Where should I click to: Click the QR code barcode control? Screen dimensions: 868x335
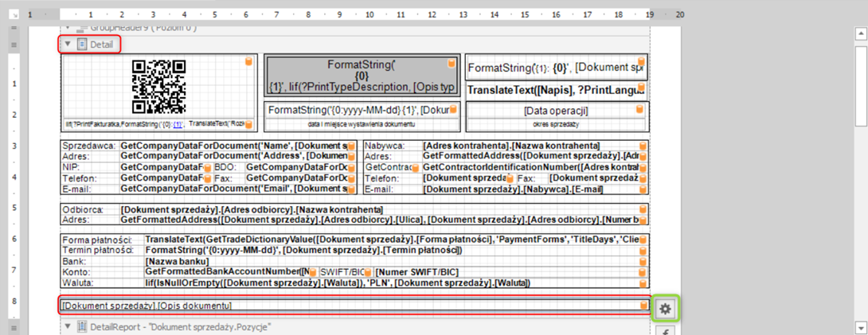click(158, 86)
